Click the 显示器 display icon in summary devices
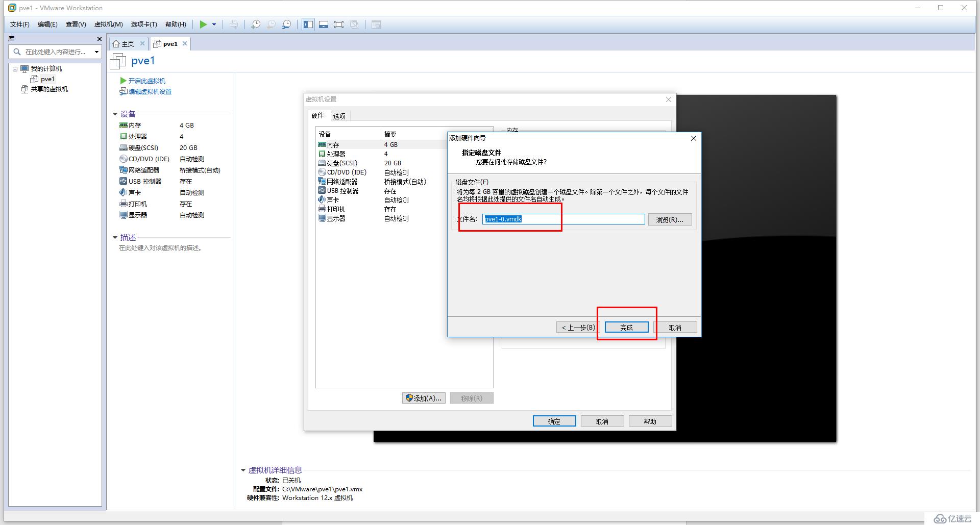 (123, 215)
